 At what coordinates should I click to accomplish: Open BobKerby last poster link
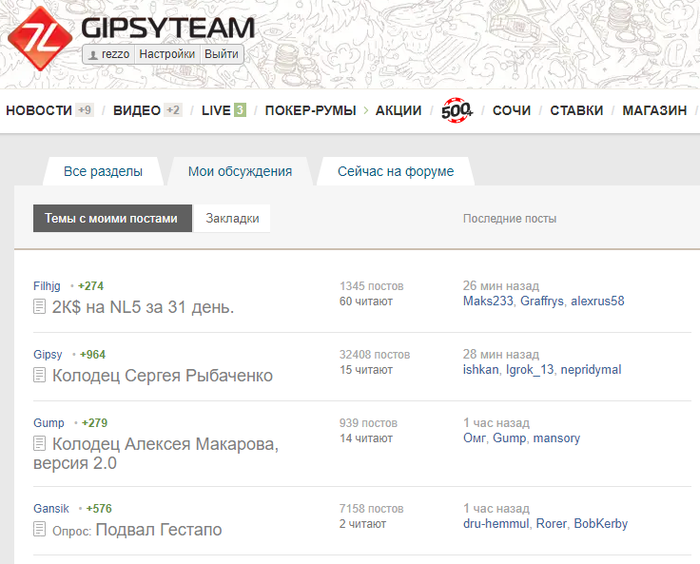pyautogui.click(x=601, y=523)
